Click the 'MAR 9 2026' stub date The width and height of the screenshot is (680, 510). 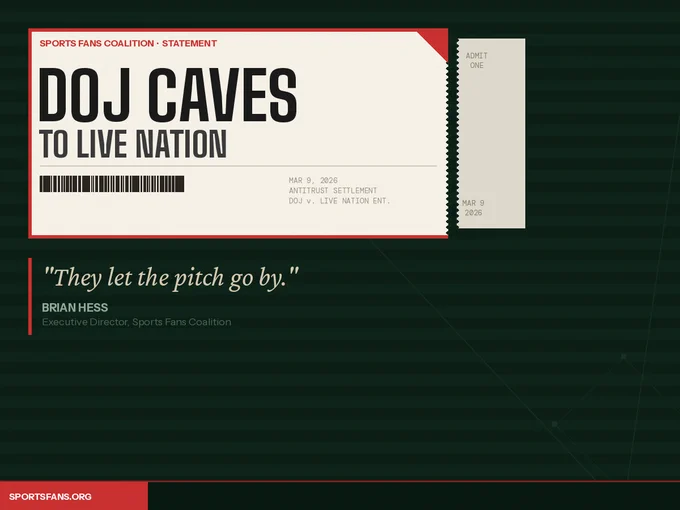[473, 208]
